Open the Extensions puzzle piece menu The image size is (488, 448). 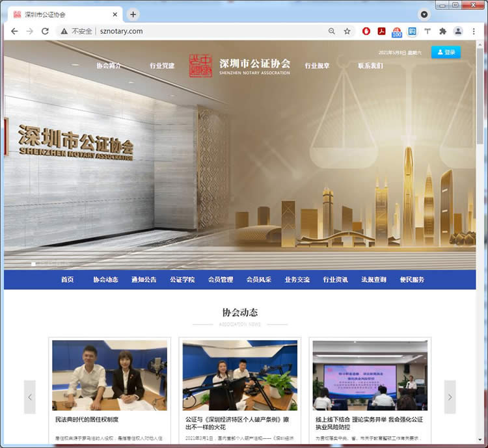[442, 31]
